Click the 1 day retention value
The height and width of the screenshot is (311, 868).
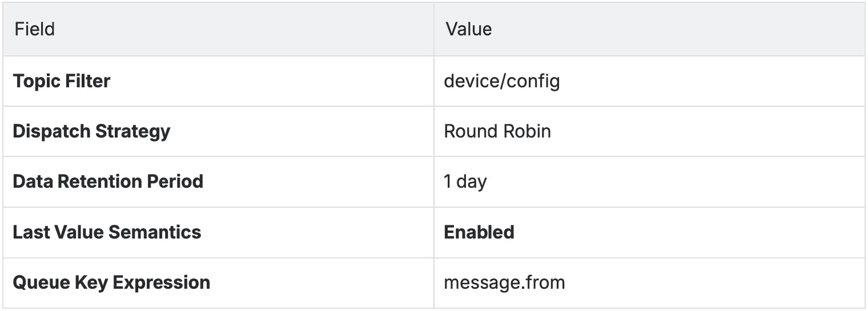[465, 181]
